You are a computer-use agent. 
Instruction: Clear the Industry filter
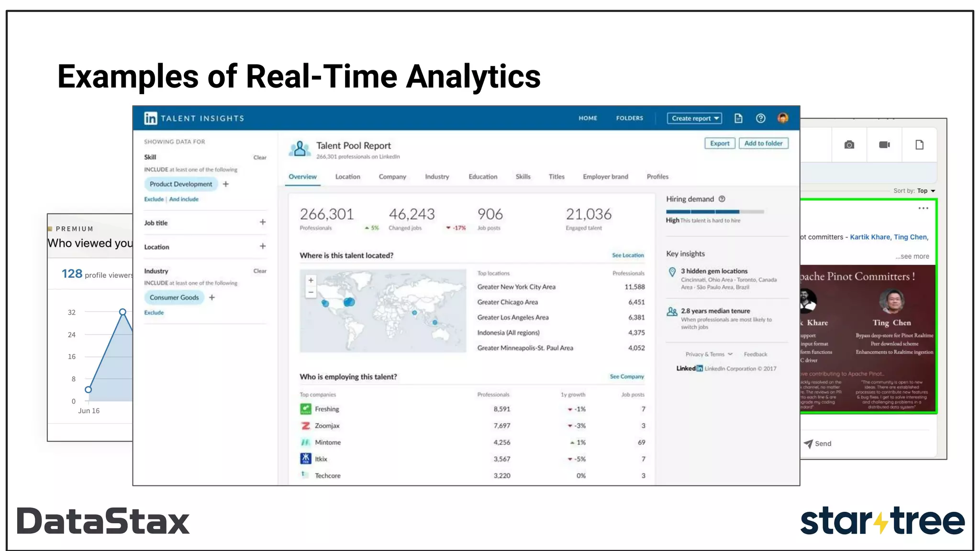(x=260, y=271)
